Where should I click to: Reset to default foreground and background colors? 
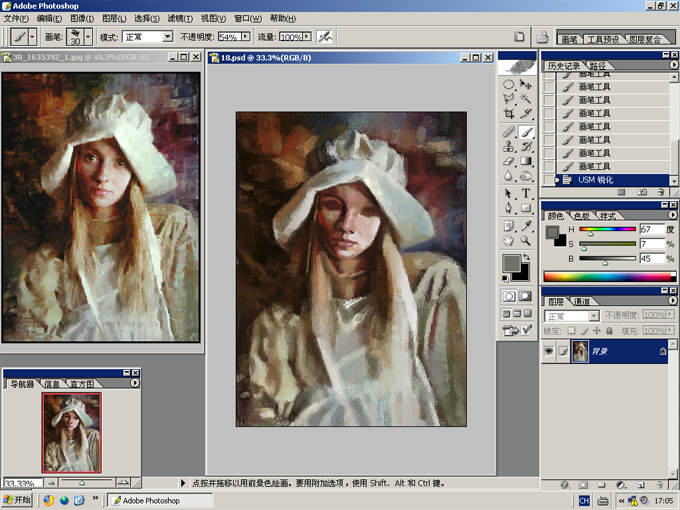(x=505, y=278)
